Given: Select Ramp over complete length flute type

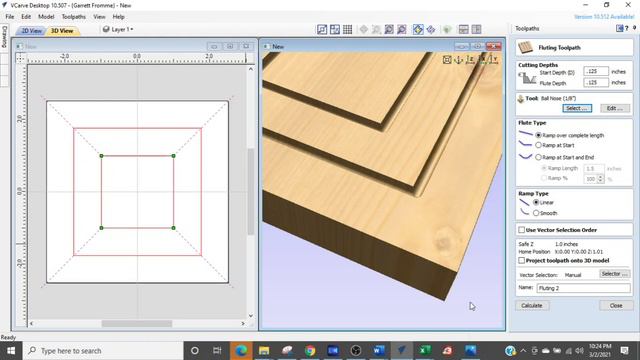Looking at the screenshot, I should coord(538,135).
